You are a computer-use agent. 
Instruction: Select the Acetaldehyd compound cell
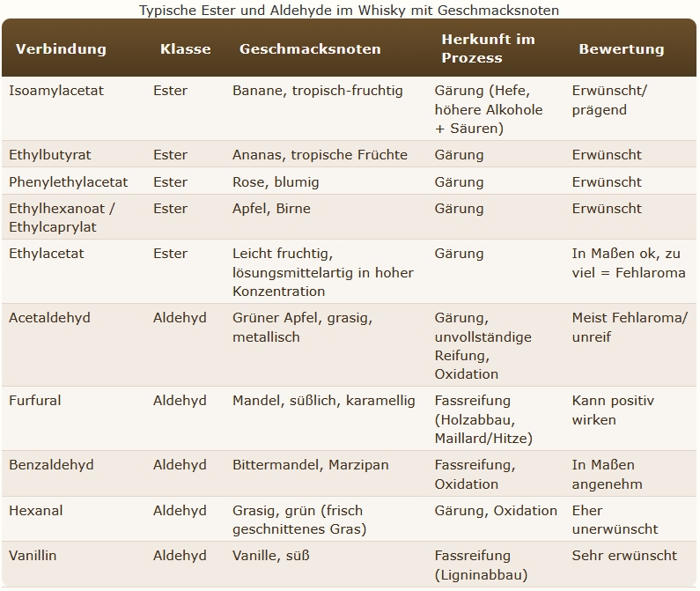[49, 318]
